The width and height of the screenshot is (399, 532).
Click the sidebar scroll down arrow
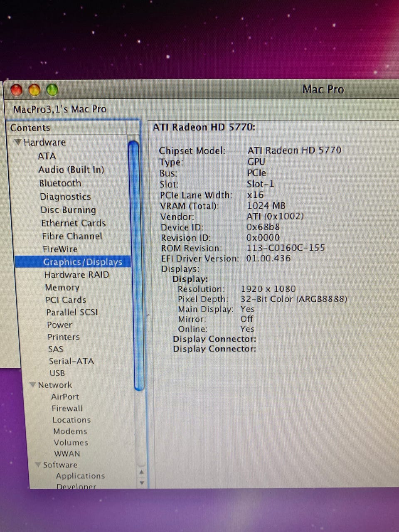[142, 483]
